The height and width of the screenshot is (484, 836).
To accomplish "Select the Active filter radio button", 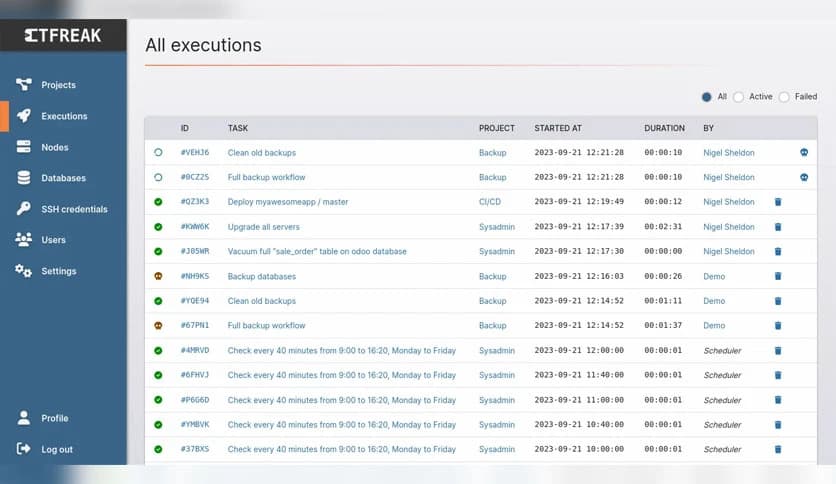I will [x=739, y=97].
